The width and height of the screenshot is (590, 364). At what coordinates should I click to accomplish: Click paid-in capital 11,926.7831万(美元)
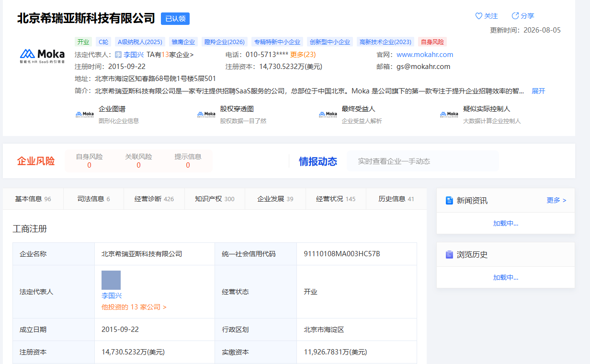pyautogui.click(x=335, y=352)
